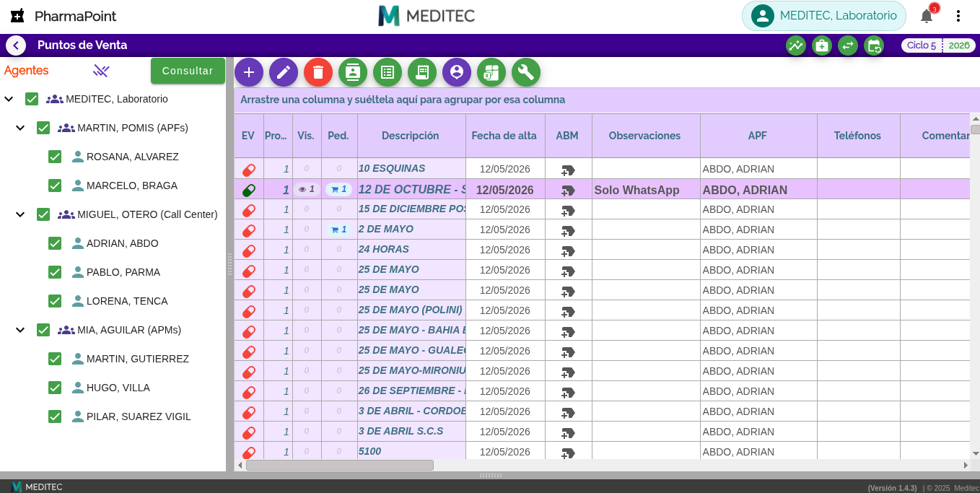Viewport: 980px width, 493px height.
Task: Select the PILAR, SUAREZ VIGIL agent
Action: coord(139,416)
